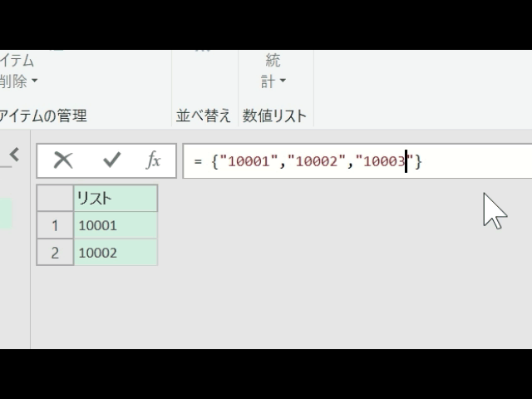Select the リスト column header
532x399 pixels.
(115, 198)
